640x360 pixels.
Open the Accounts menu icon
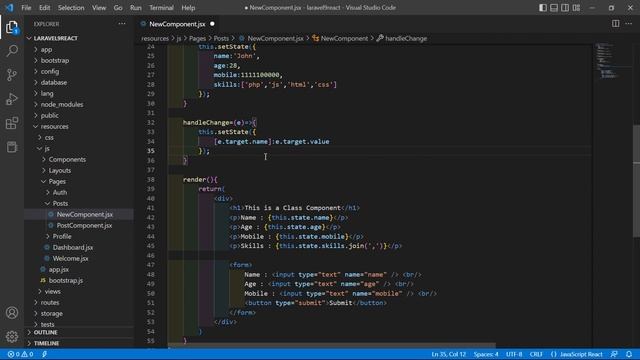(12, 313)
